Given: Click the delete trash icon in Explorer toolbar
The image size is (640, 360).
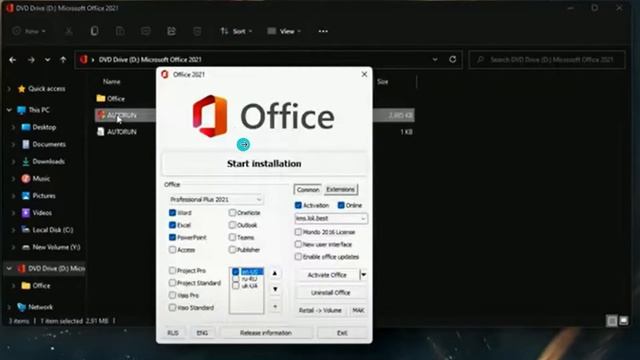Looking at the screenshot, I should 197,31.
